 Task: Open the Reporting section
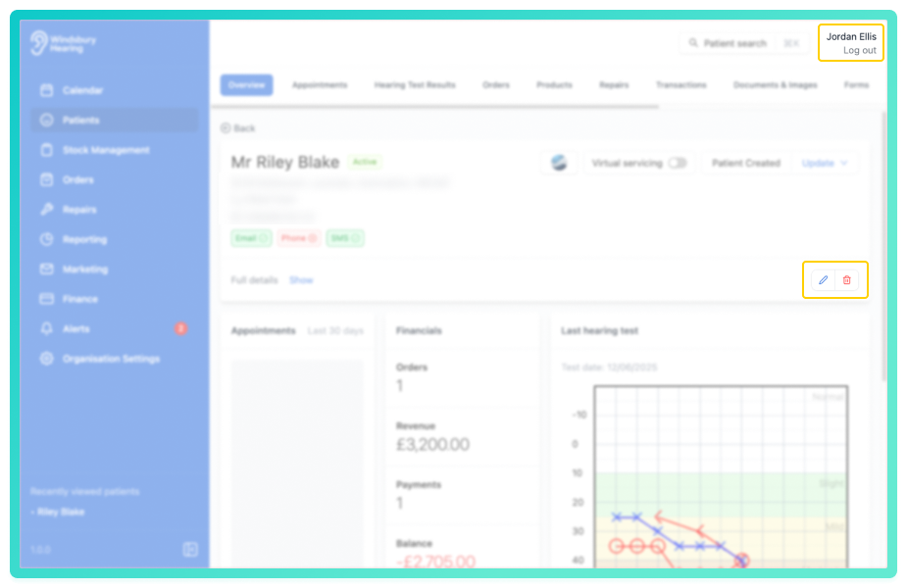pos(114,239)
